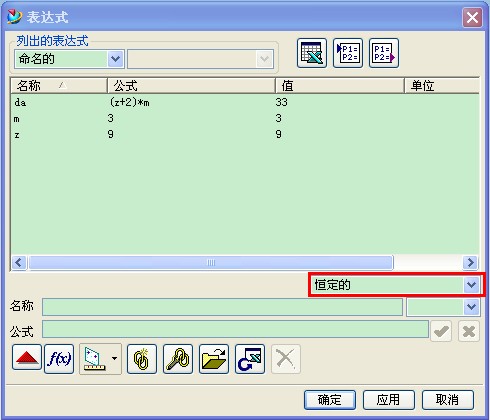Click the export expressions to file icon
The height and width of the screenshot is (420, 490).
[x=384, y=53]
